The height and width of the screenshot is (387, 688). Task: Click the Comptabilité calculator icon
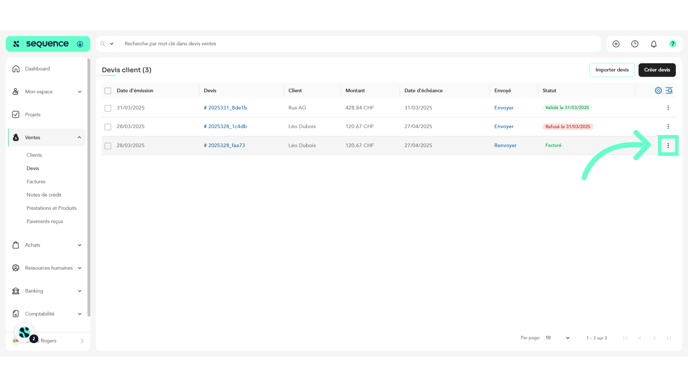(16, 314)
